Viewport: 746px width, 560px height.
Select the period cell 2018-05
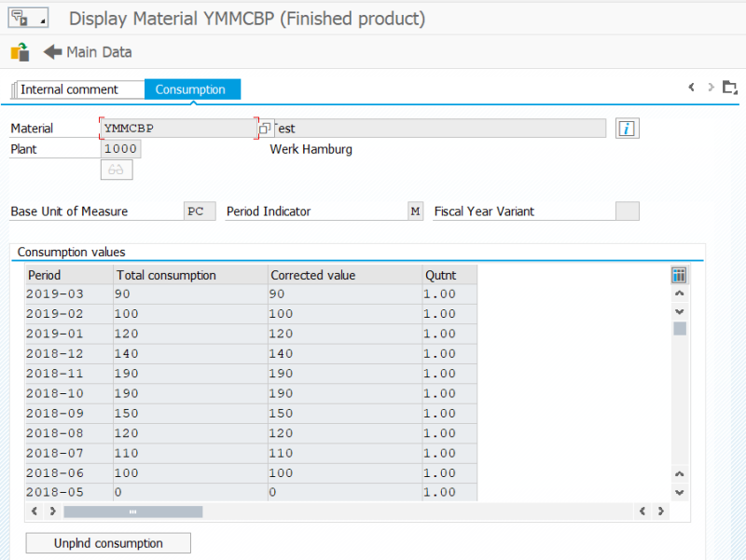(x=69, y=493)
